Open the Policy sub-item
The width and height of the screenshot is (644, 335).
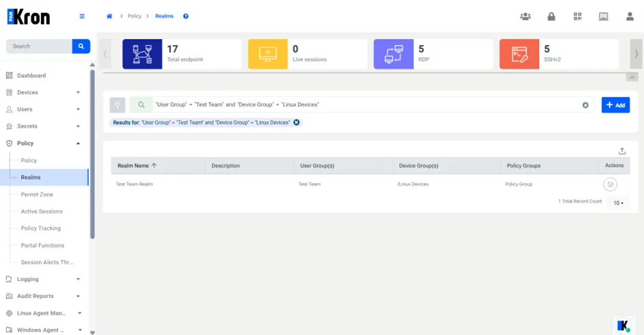point(29,160)
